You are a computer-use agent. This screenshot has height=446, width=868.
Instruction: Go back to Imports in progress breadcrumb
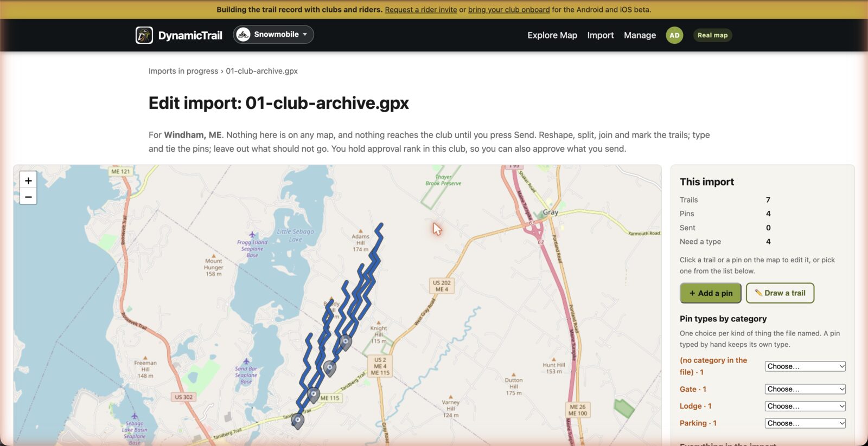pos(183,71)
